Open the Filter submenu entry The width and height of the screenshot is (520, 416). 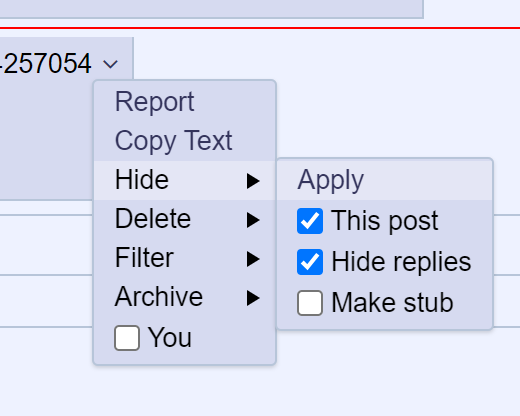point(185,258)
